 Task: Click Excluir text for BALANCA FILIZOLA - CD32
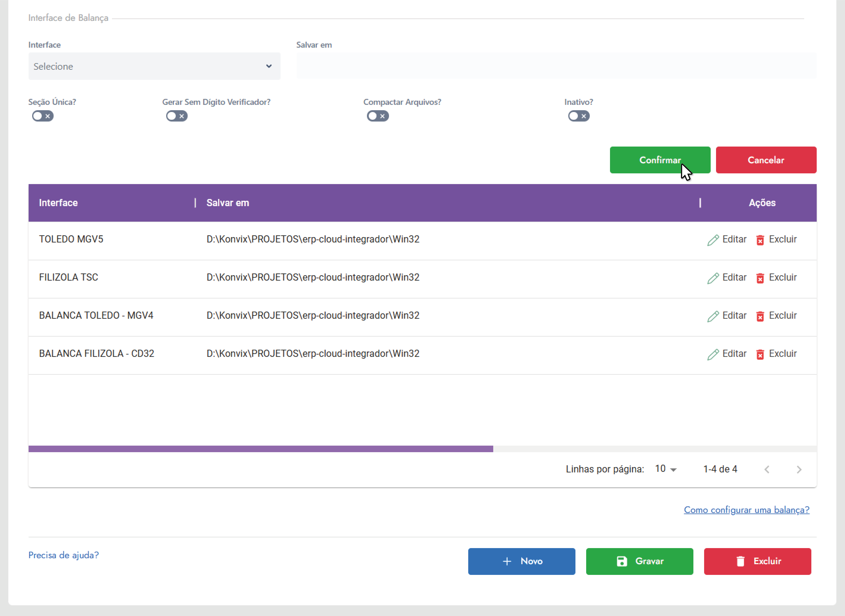(783, 354)
